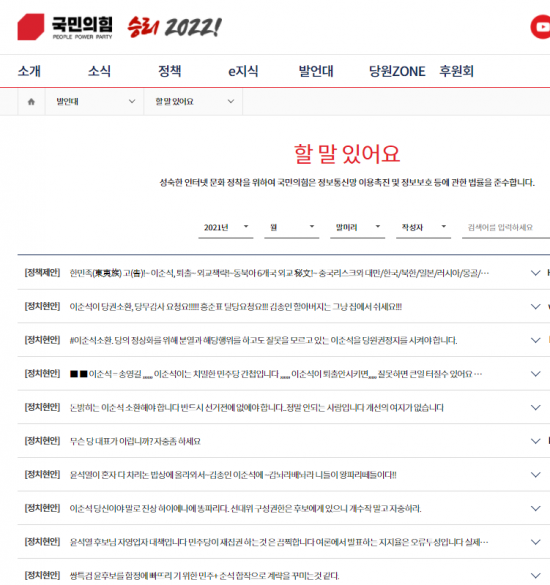Open the post about 선대위 구성권한은 후보에게

tap(245, 509)
